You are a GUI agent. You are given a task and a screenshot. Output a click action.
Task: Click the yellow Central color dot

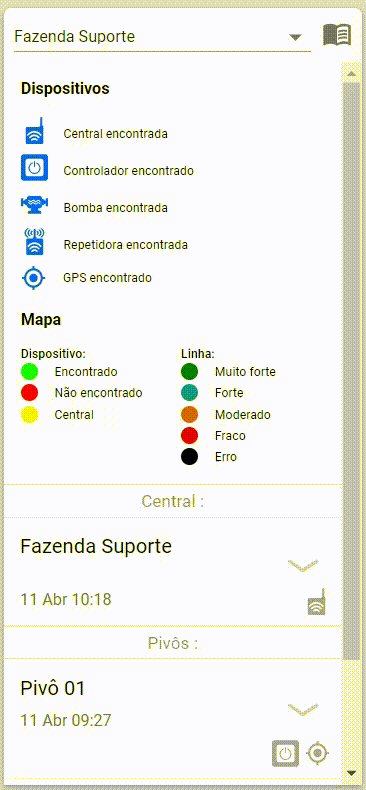pyautogui.click(x=30, y=415)
